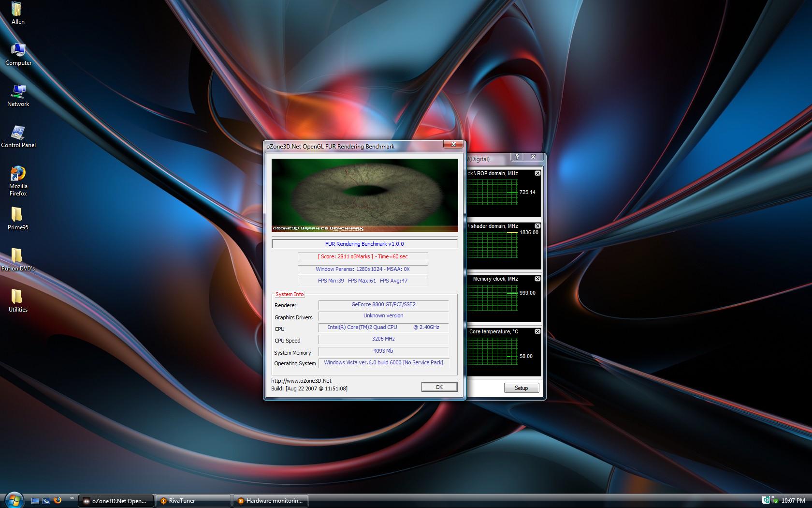The image size is (812, 508).
Task: Expand the Quick Launch overflow chevron
Action: click(72, 498)
